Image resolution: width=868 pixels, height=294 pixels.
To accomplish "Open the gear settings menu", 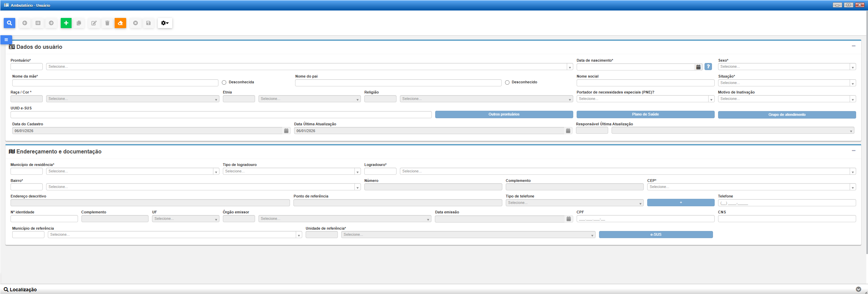I will [165, 23].
